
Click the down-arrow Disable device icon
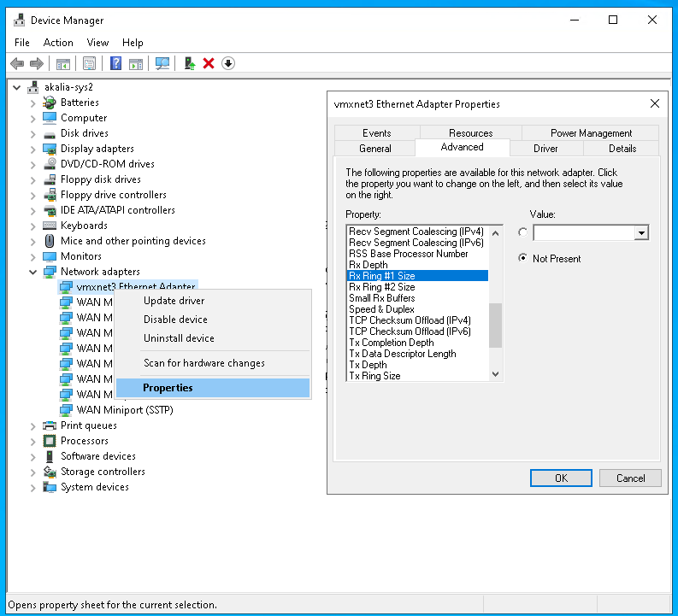click(x=227, y=63)
